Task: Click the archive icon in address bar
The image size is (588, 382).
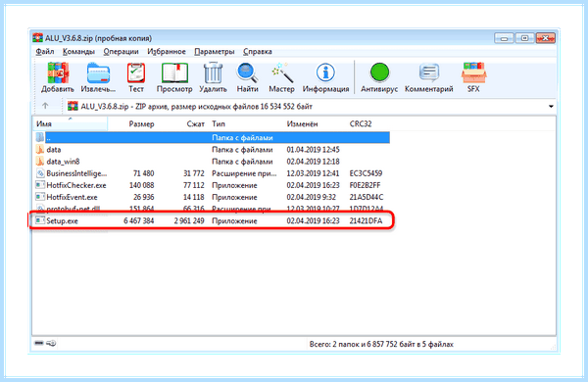Action: tap(73, 107)
